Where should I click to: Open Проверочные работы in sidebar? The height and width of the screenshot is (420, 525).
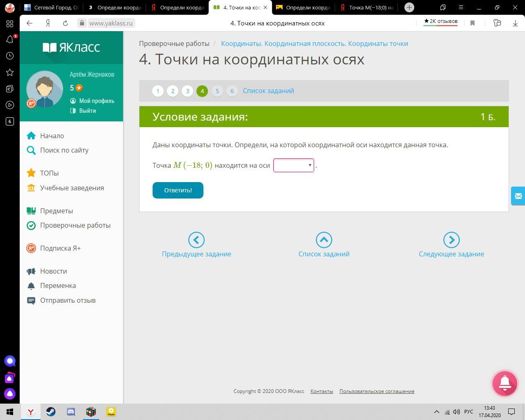(x=75, y=225)
